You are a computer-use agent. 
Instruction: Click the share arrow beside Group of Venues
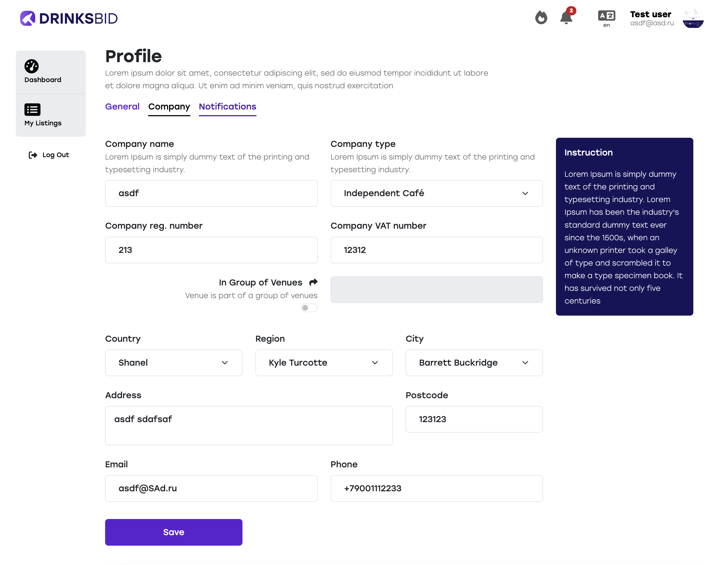coord(313,282)
